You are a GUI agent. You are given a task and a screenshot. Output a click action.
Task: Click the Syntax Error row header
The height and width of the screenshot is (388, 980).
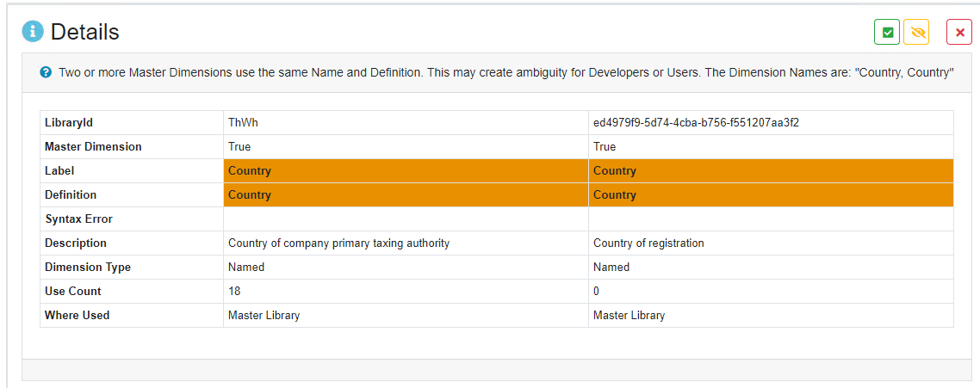pyautogui.click(x=79, y=219)
